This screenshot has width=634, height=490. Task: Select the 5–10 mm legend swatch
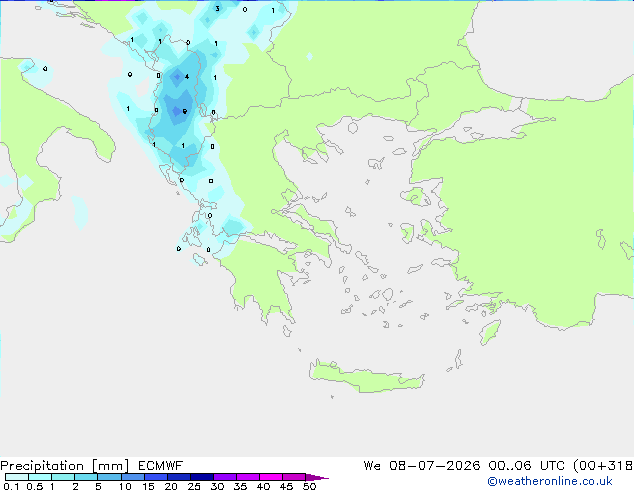[109, 477]
